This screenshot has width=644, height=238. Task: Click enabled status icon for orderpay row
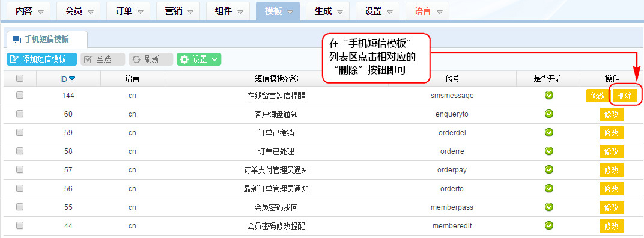[548, 169]
